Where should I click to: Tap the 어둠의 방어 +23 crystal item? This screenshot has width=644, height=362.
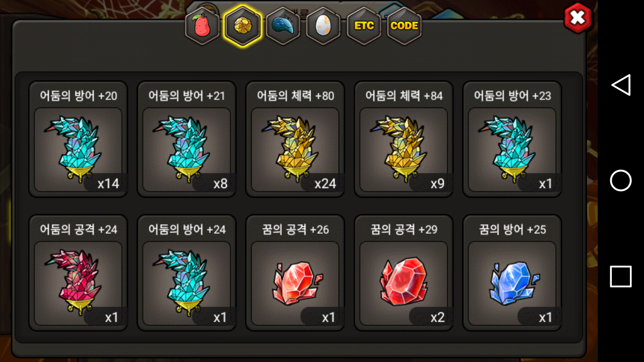click(x=512, y=139)
